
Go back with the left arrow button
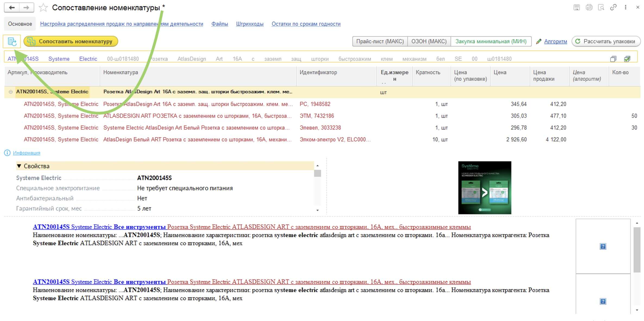click(x=12, y=8)
